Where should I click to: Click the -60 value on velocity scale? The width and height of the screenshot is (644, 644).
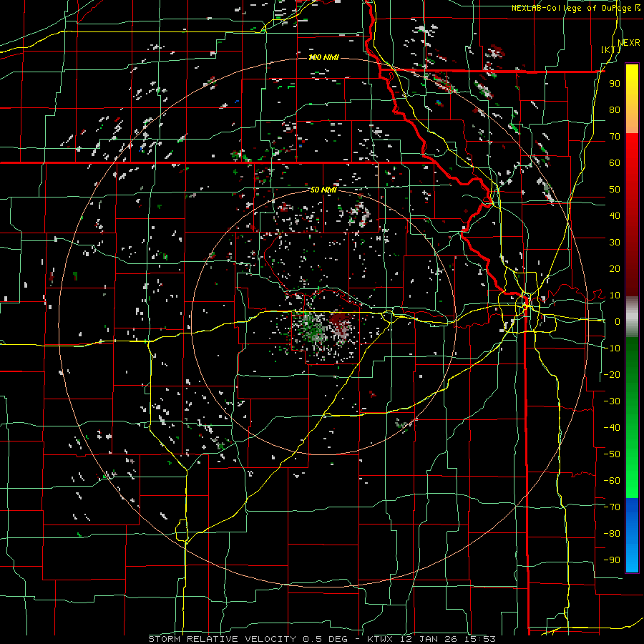pyautogui.click(x=612, y=481)
